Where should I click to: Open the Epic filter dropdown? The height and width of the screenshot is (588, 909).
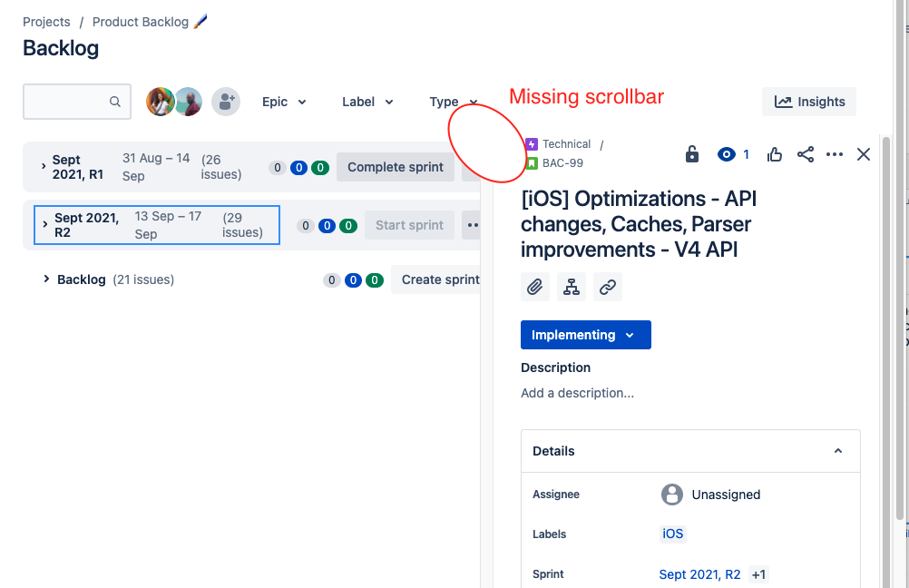pyautogui.click(x=283, y=102)
